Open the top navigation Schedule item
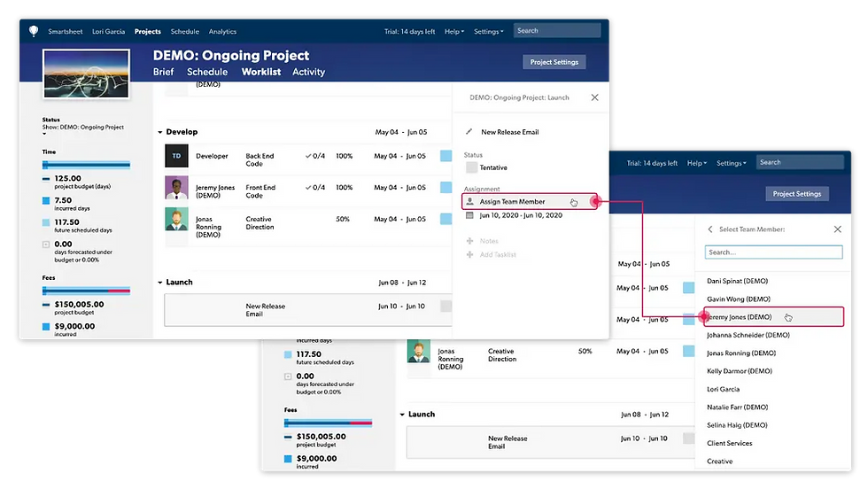Screen dimensions: 868x489 pos(185,32)
